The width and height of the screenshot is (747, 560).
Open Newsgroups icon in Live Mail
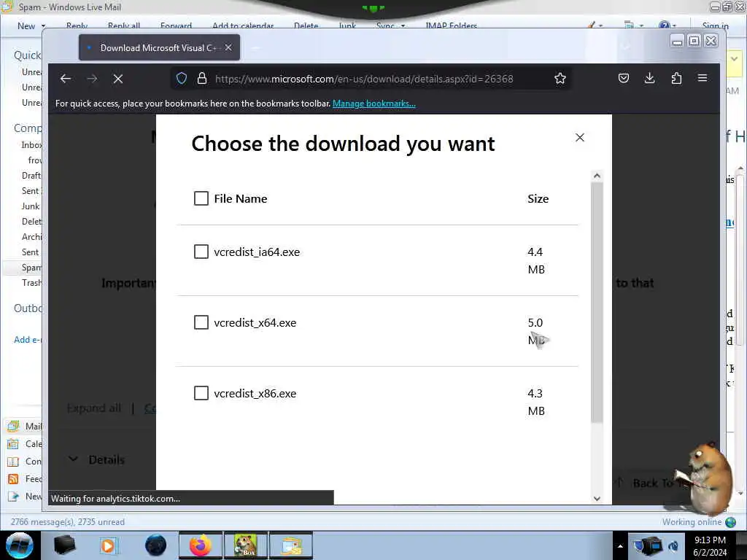tap(13, 497)
